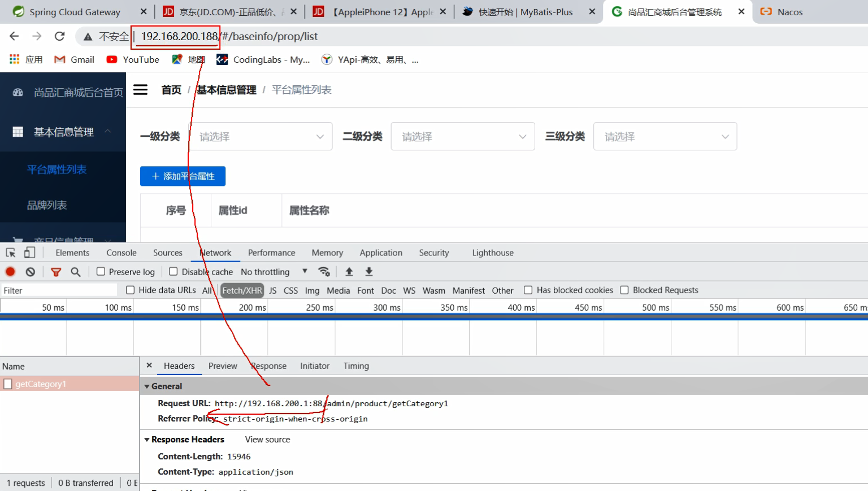Go forward with the browser forward arrow

click(37, 36)
